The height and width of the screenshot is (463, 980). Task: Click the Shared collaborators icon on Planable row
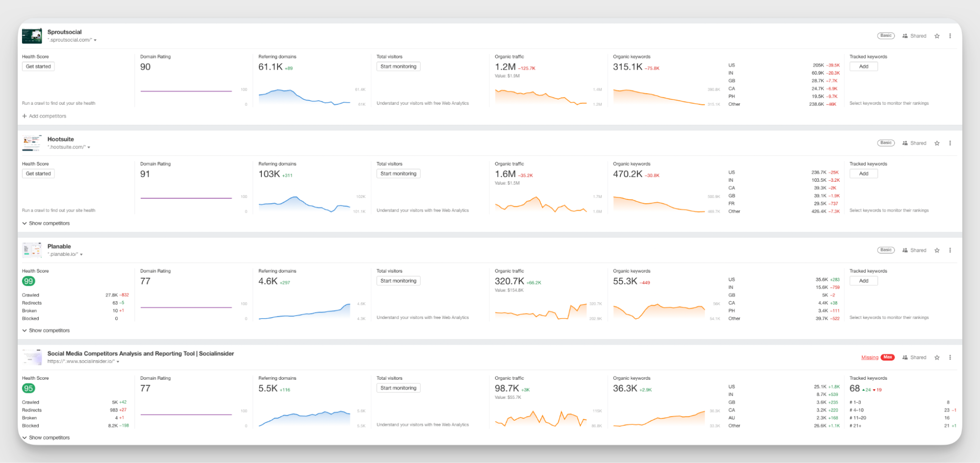(905, 250)
